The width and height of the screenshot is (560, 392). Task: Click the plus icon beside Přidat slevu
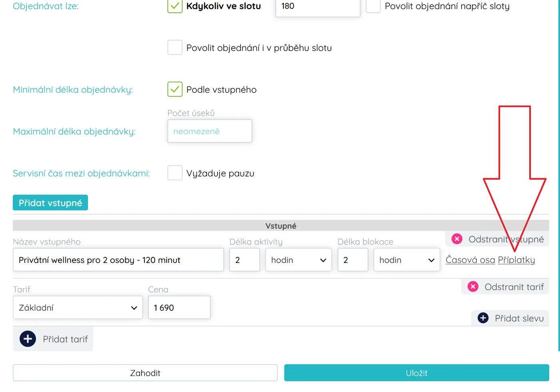click(483, 318)
